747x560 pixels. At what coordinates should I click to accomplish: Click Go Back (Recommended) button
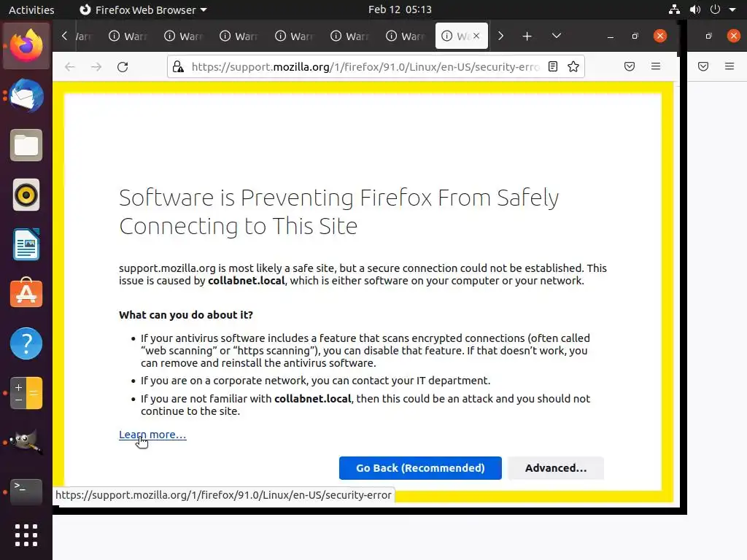420,468
